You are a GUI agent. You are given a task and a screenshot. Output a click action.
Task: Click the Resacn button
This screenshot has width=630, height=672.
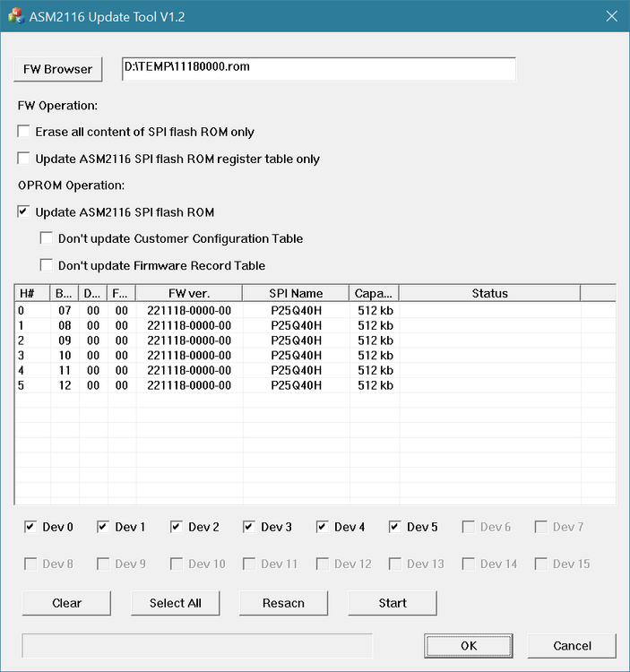(x=284, y=603)
